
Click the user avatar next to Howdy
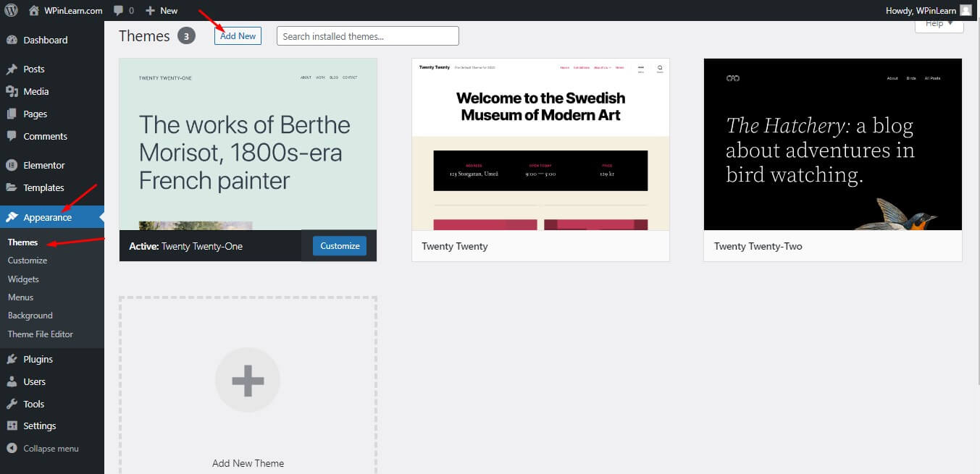pos(966,10)
